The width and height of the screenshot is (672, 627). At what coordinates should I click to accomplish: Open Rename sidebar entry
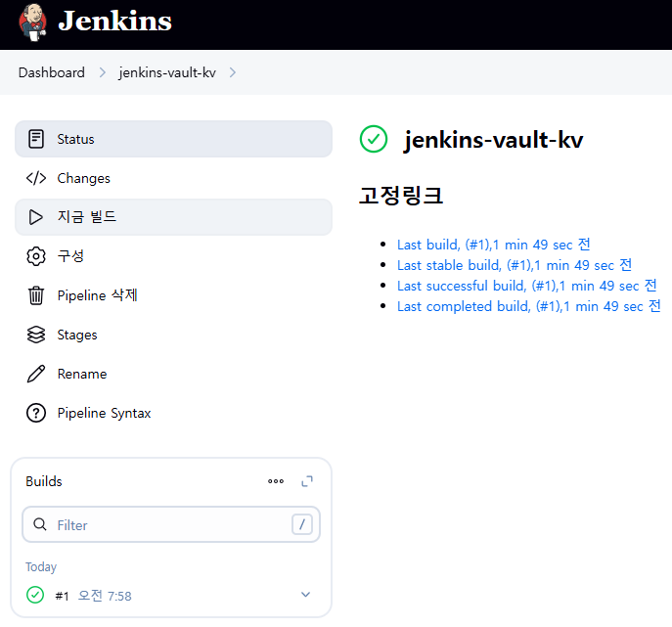tap(173, 374)
